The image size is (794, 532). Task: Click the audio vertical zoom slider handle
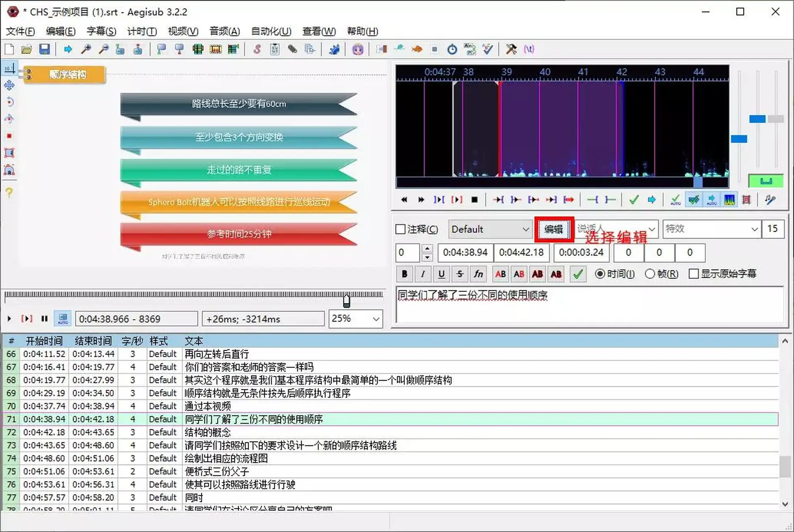pos(757,119)
